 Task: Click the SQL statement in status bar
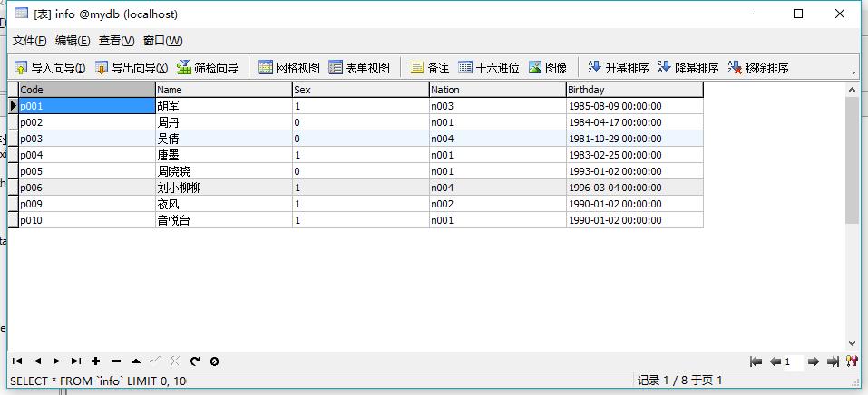tap(98, 381)
